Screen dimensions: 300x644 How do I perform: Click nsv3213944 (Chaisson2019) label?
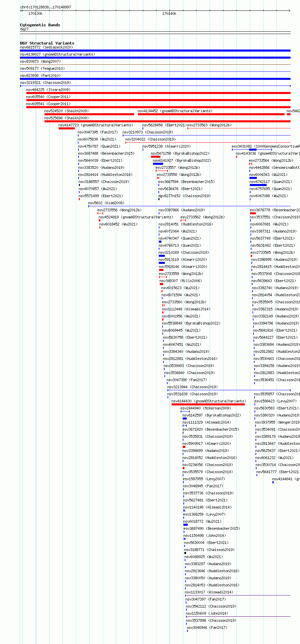click(192, 387)
